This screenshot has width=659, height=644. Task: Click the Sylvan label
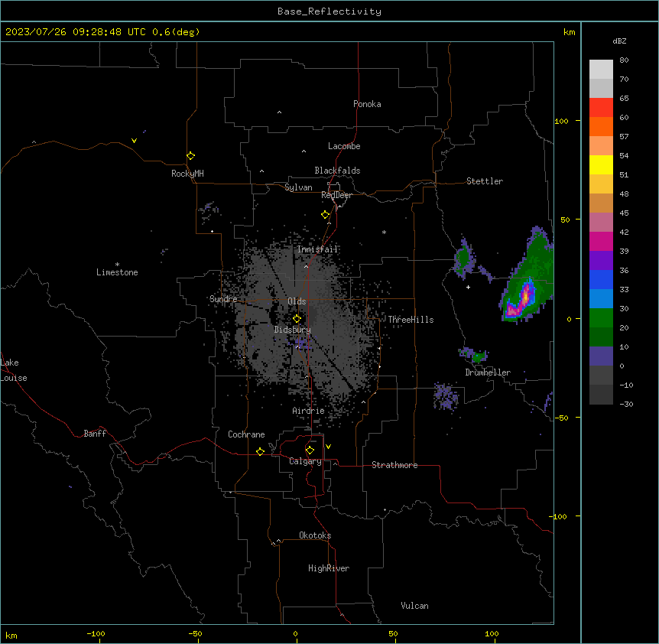point(298,187)
